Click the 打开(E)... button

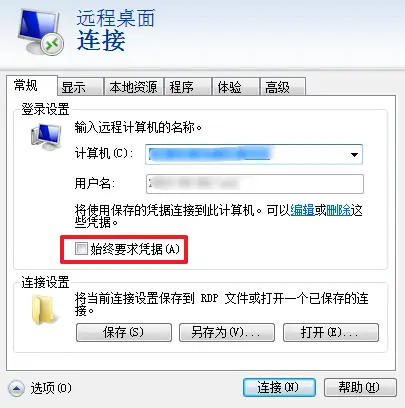[x=331, y=332]
